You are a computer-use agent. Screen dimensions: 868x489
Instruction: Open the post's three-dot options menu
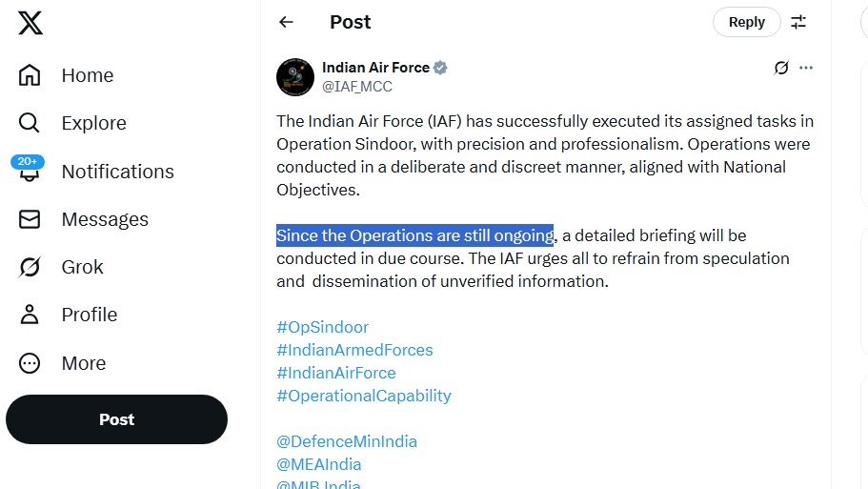(806, 68)
